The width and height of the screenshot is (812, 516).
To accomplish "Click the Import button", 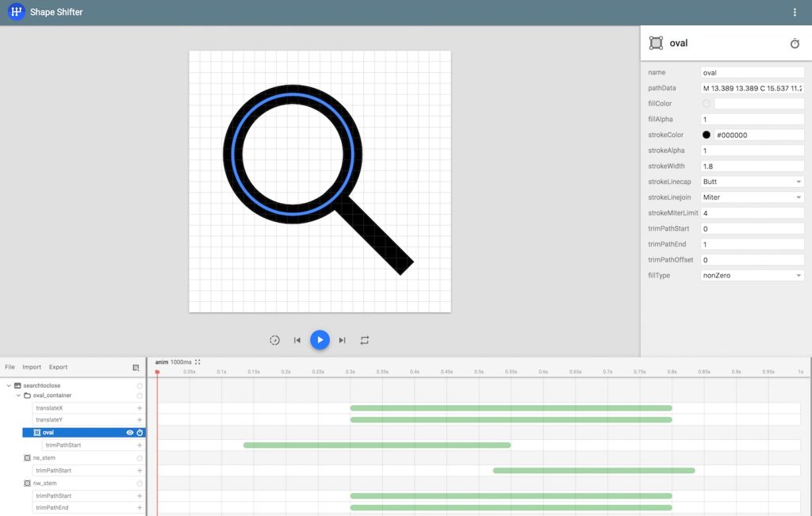I will 32,367.
